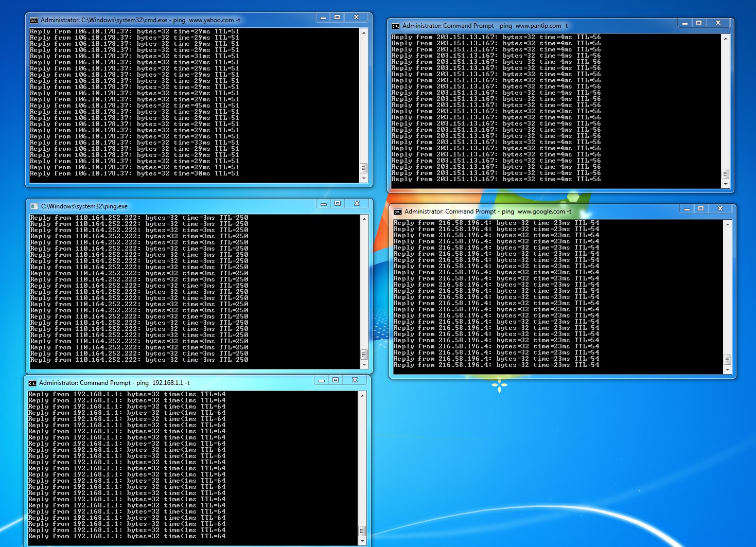
Task: Click scrollbar thumb in yahoo ping window
Action: [364, 169]
